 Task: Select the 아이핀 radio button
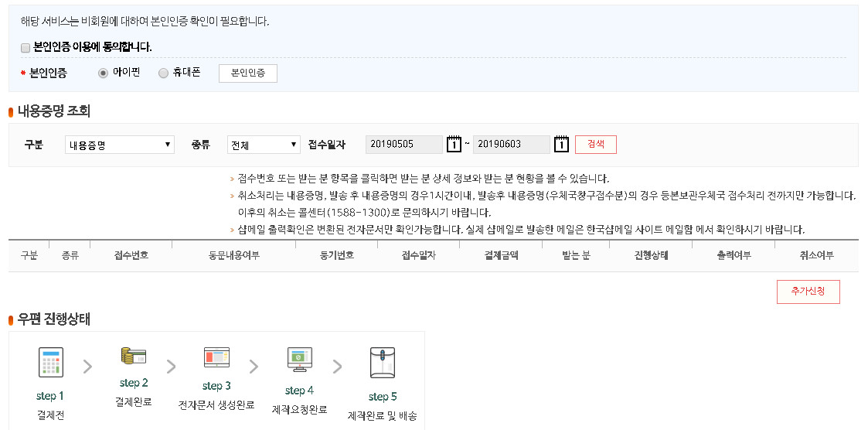[x=103, y=73]
